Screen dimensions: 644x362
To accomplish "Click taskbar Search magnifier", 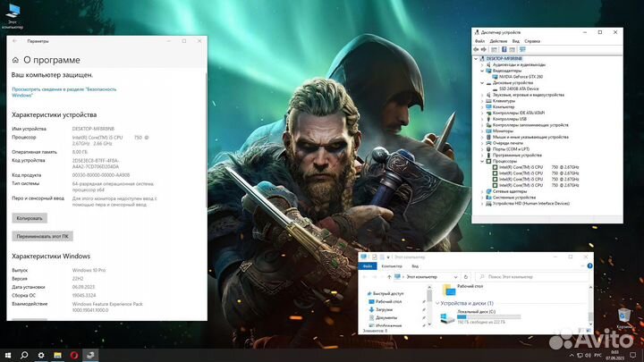I will point(24,355).
